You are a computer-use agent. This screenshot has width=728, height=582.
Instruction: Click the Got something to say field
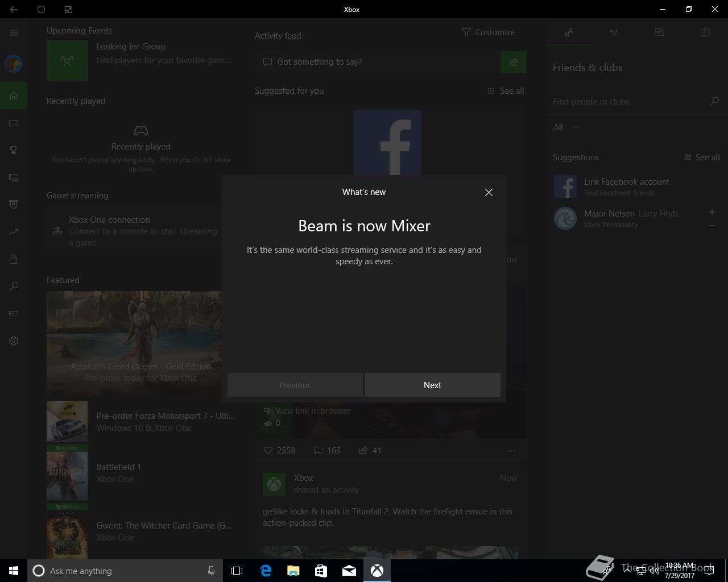coord(378,62)
